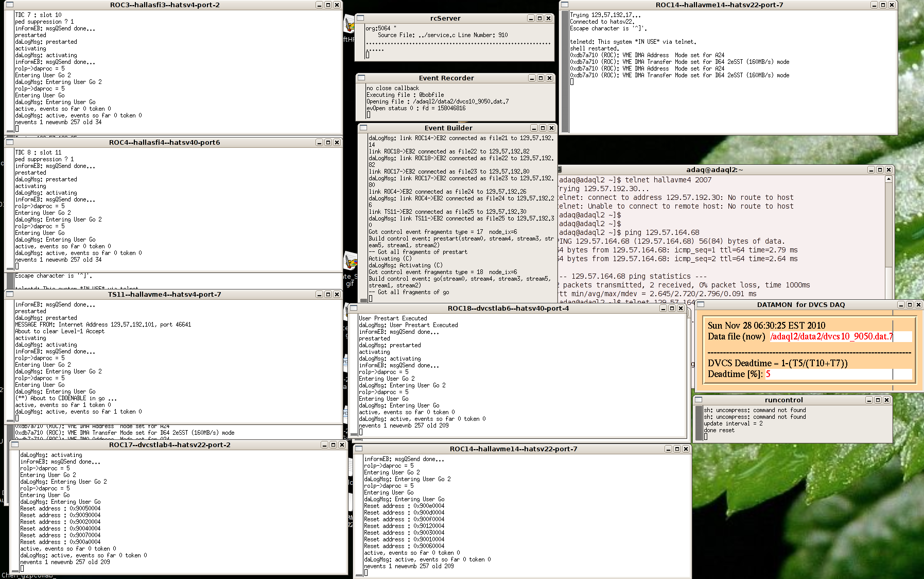Image resolution: width=924 pixels, height=579 pixels.
Task: Click 'Opening file : /adaql2/data2/dvcs10_9050.dat.7' in Event Recorder
Action: point(438,101)
